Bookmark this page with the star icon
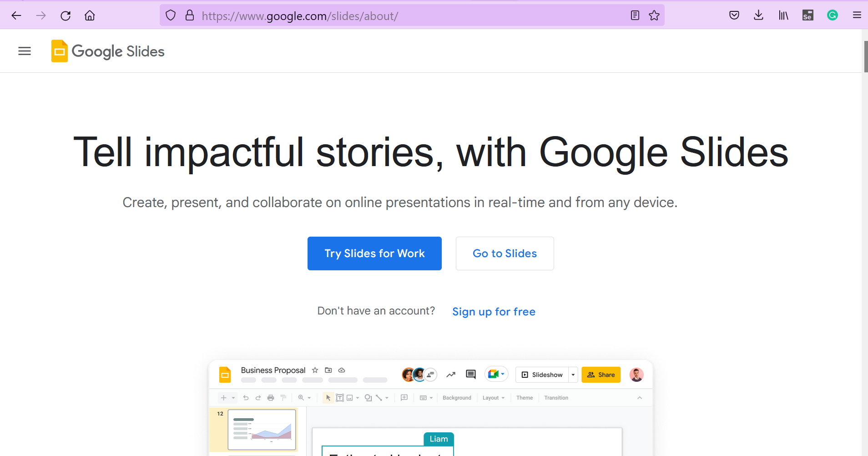Viewport: 868px width, 456px height. pyautogui.click(x=654, y=15)
